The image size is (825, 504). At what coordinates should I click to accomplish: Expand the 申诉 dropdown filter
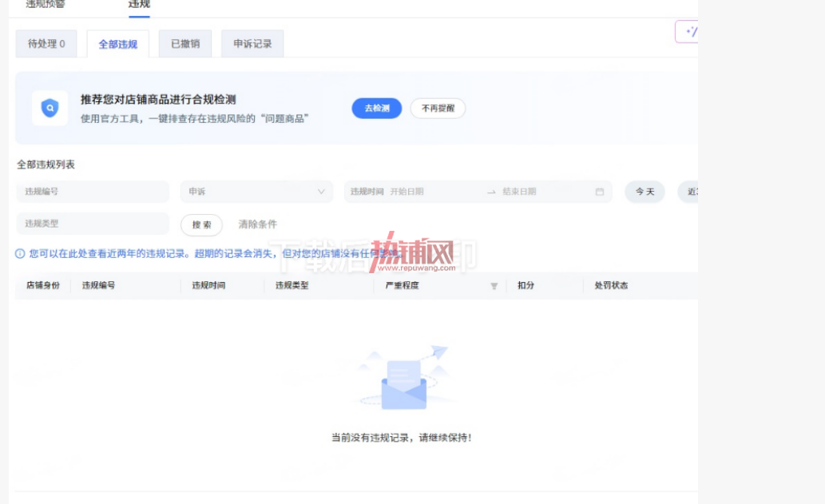[x=256, y=192]
